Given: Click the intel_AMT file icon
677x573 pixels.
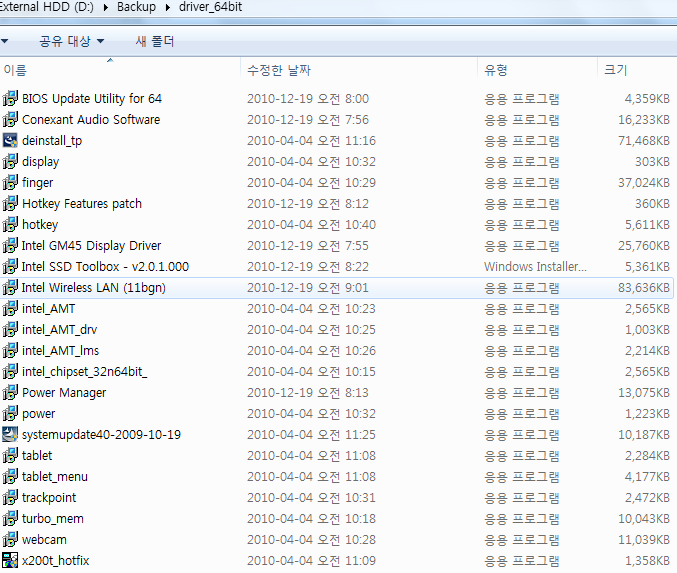Looking at the screenshot, I should point(10,309).
